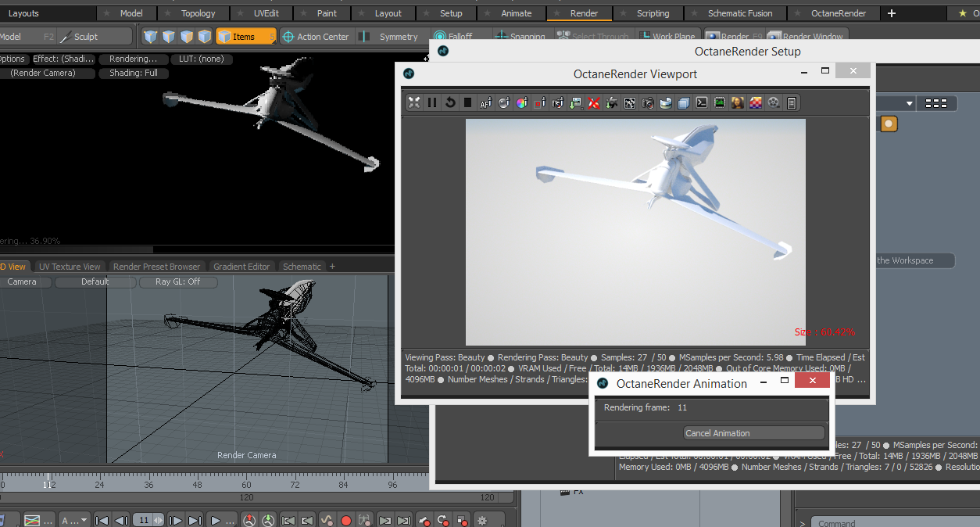Click the camera snapshot icon in Octane toolbar
The height and width of the screenshot is (527, 980).
pyautogui.click(x=648, y=102)
